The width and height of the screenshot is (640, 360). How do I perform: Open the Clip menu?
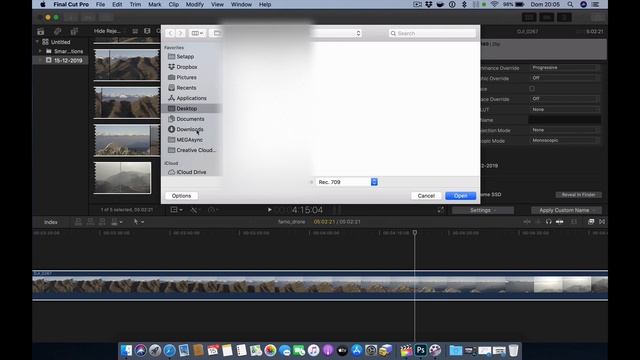click(173, 4)
